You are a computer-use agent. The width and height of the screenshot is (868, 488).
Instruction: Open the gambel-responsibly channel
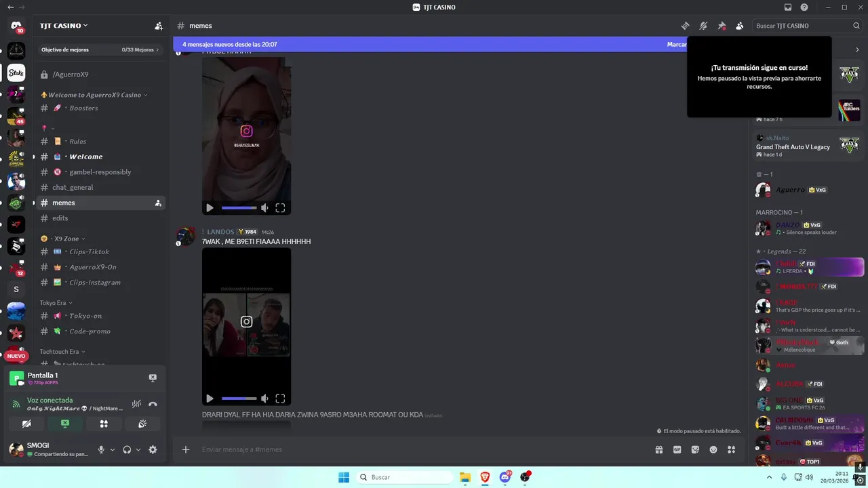click(x=102, y=172)
